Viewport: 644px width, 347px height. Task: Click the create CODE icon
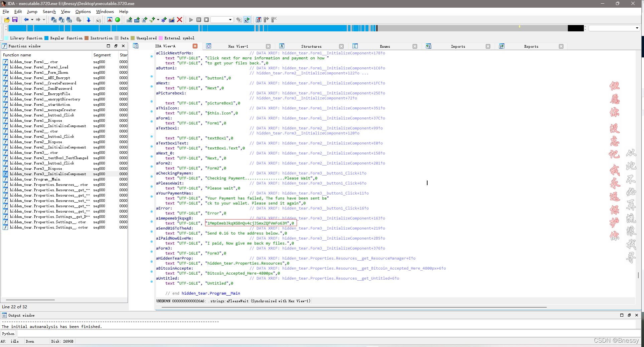[129, 20]
